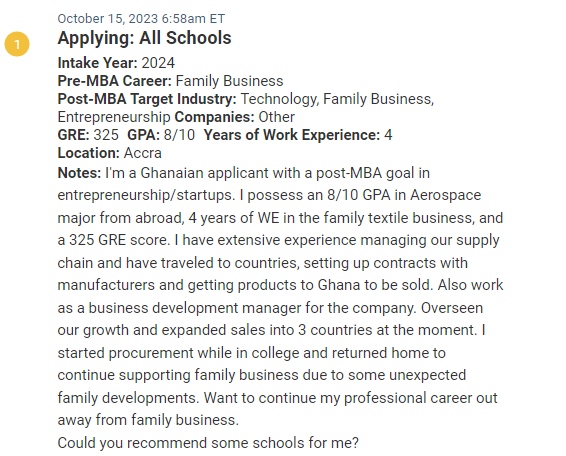The image size is (566, 456).
Task: Select the 2024 intake year value
Action: 158,63
